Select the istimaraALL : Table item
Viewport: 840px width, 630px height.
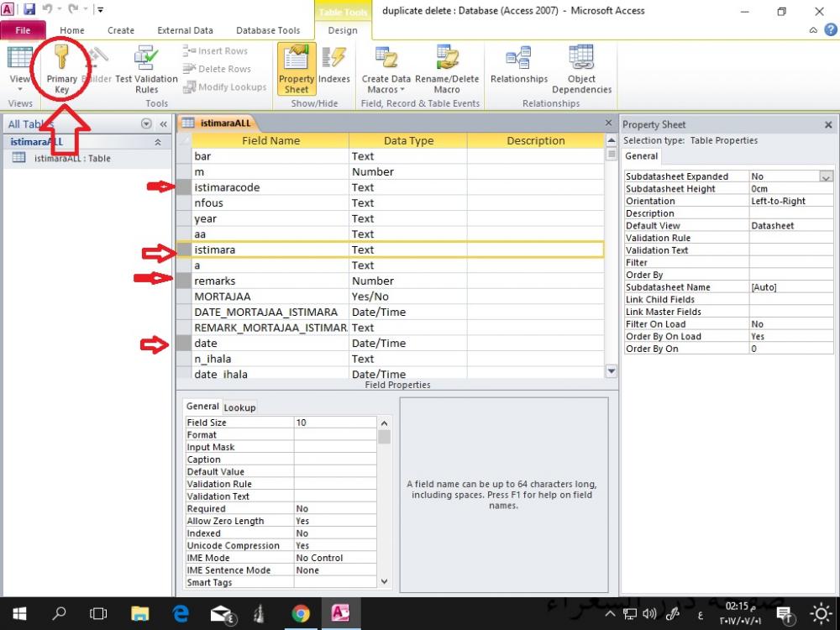pos(72,158)
